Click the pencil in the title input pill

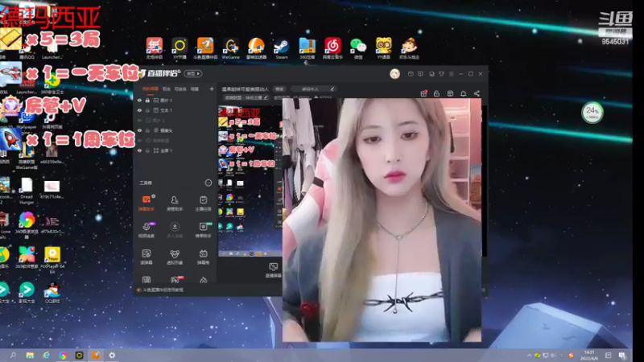pos(332,88)
